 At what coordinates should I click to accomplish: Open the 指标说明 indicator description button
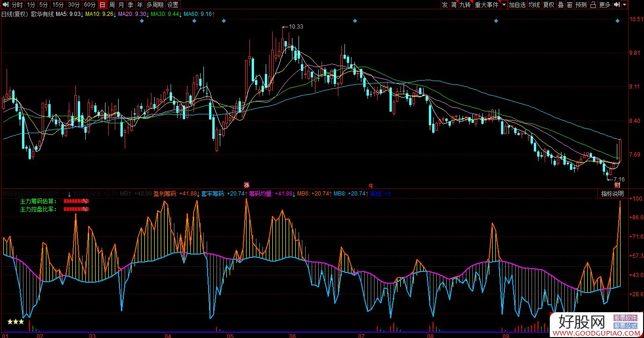tap(612, 193)
